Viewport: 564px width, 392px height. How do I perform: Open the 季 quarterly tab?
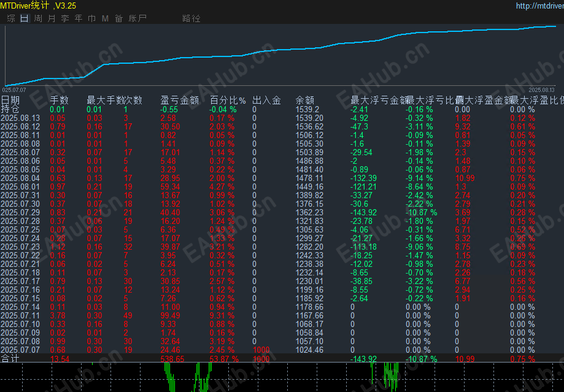[x=65, y=18]
